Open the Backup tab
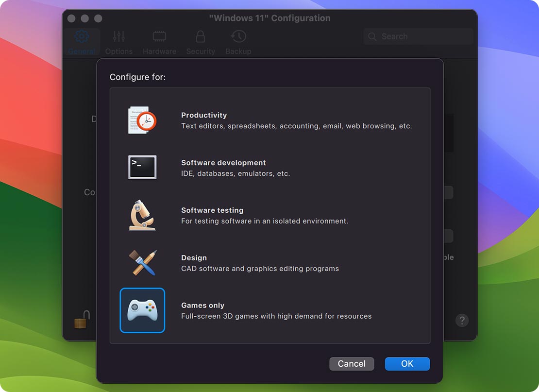 238,43
